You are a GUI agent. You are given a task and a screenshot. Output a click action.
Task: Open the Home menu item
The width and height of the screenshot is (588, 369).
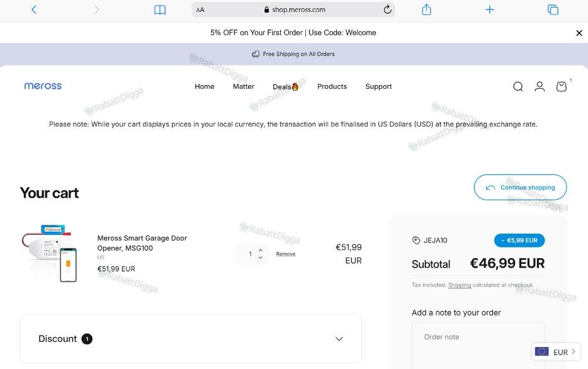(x=205, y=86)
